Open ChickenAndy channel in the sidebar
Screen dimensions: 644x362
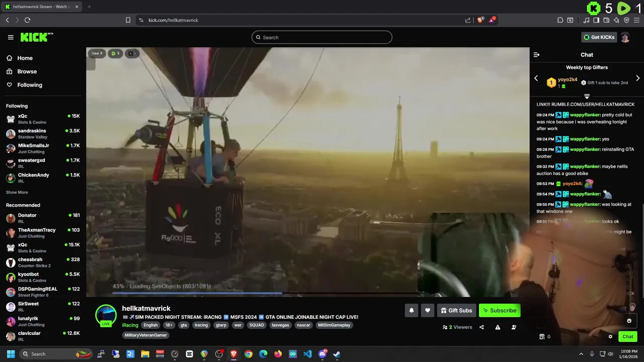[x=43, y=178]
